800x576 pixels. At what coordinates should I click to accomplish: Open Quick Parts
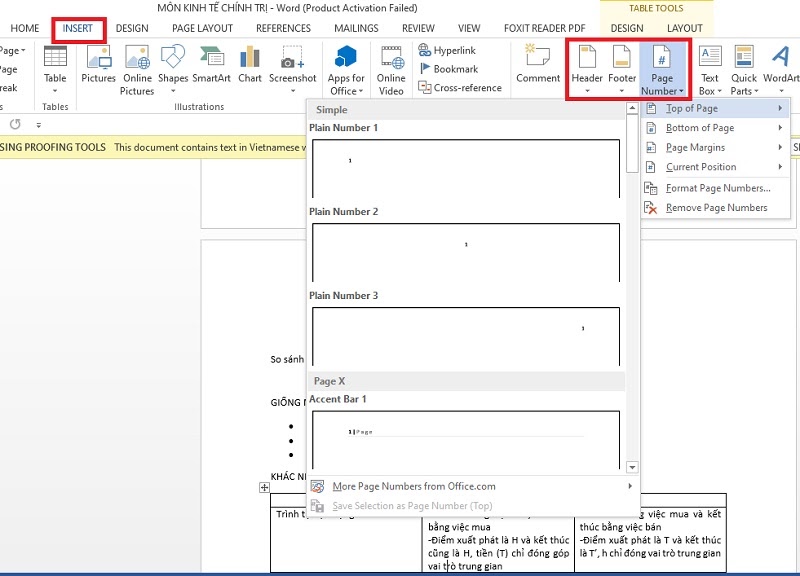pyautogui.click(x=744, y=70)
